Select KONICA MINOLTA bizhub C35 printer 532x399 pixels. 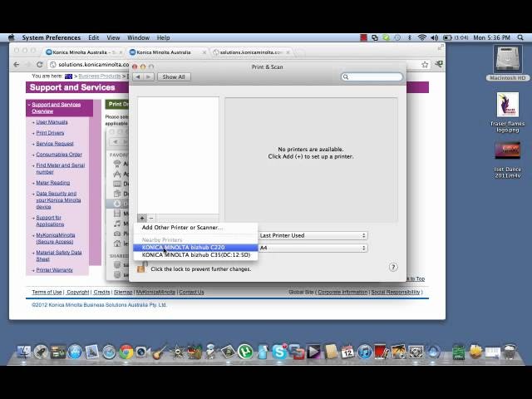click(196, 255)
